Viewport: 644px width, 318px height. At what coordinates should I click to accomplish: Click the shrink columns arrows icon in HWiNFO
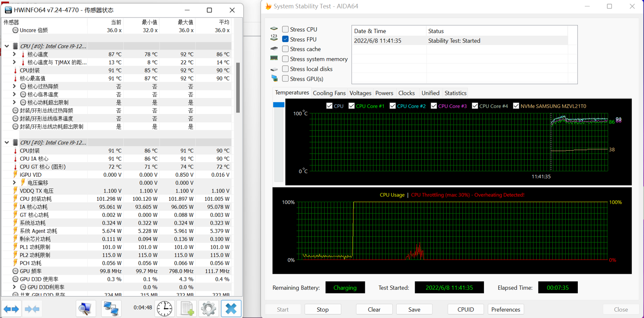pyautogui.click(x=32, y=309)
